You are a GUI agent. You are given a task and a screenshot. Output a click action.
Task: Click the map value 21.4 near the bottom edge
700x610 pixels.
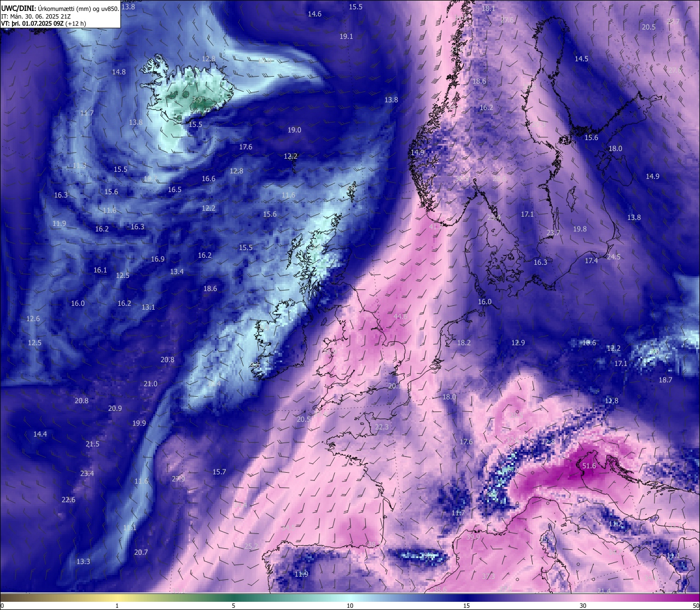(x=604, y=591)
